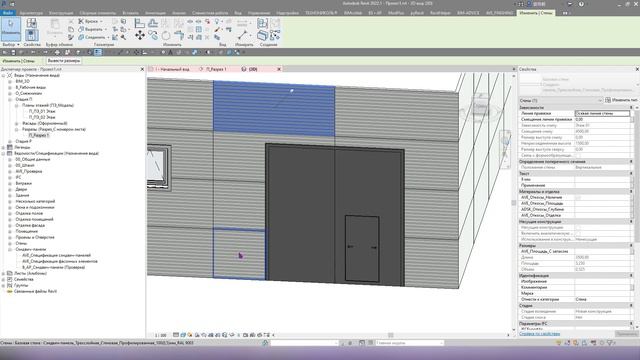Switch to the Архитектура ribbon tab
The width and height of the screenshot is (640, 360).
point(31,13)
